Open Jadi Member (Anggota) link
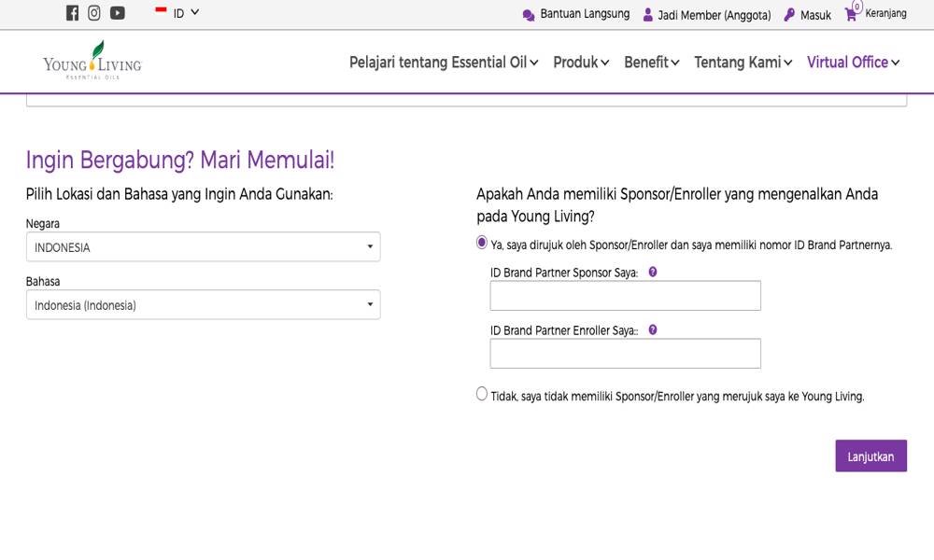The width and height of the screenshot is (934, 560). [715, 16]
